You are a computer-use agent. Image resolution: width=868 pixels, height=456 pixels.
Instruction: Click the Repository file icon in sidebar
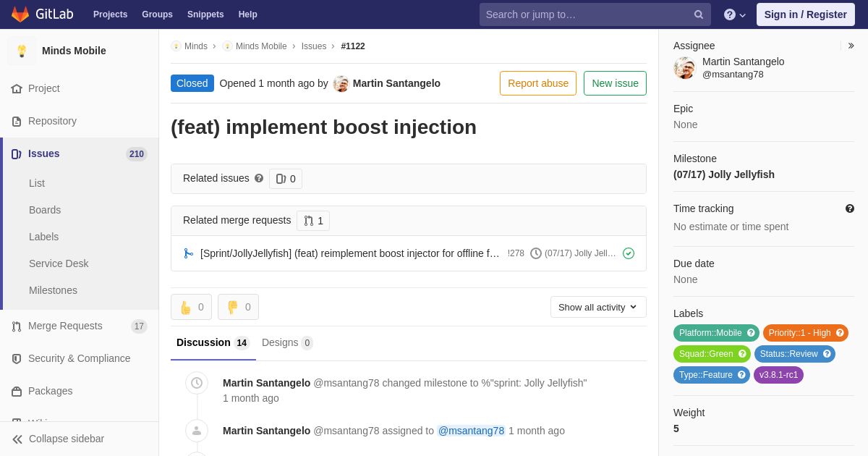(x=17, y=121)
